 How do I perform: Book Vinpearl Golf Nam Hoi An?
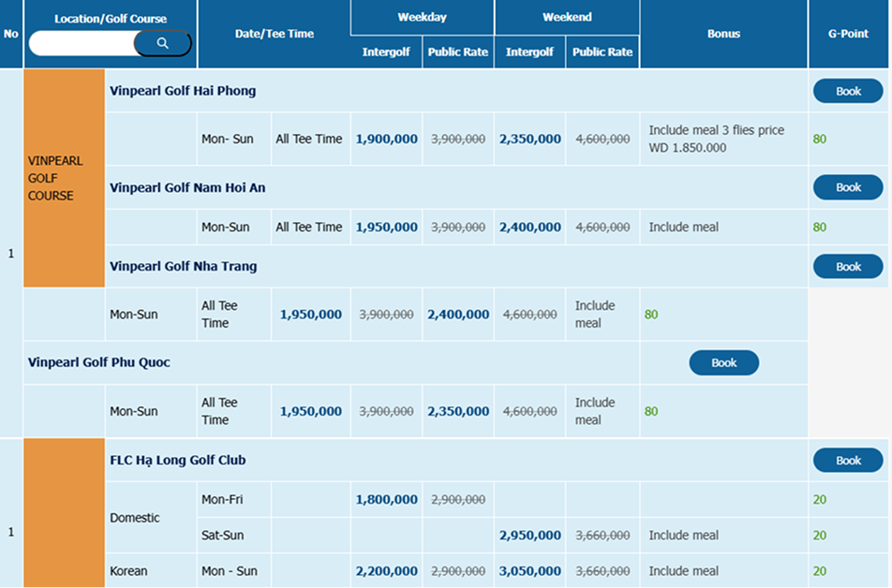pyautogui.click(x=848, y=187)
